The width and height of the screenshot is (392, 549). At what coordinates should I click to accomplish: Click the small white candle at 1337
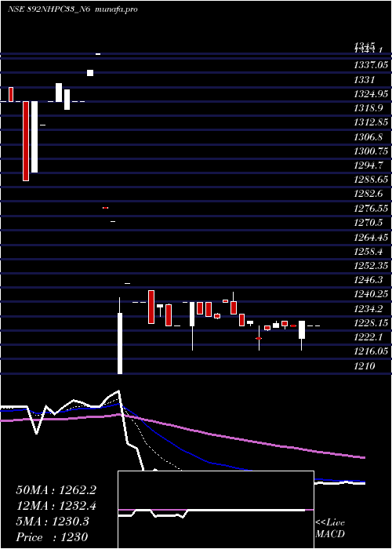pos(90,73)
